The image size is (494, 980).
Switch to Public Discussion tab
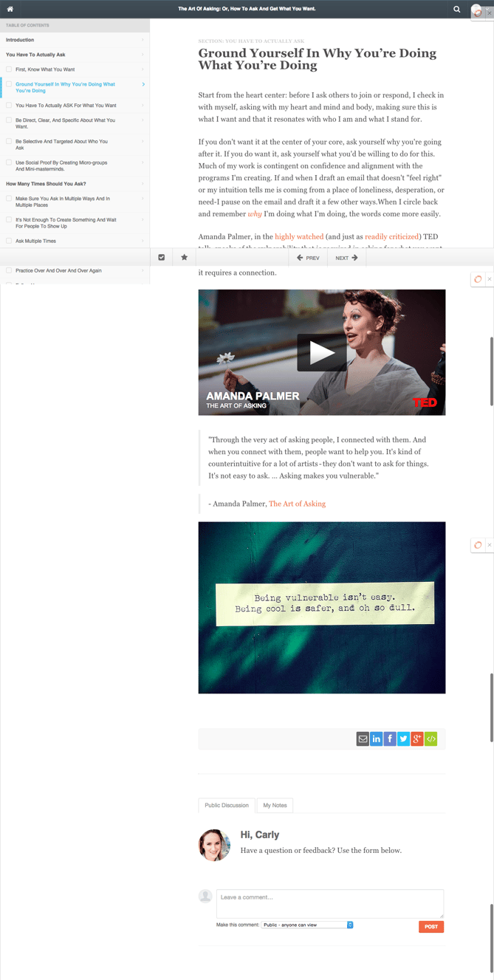pyautogui.click(x=227, y=805)
